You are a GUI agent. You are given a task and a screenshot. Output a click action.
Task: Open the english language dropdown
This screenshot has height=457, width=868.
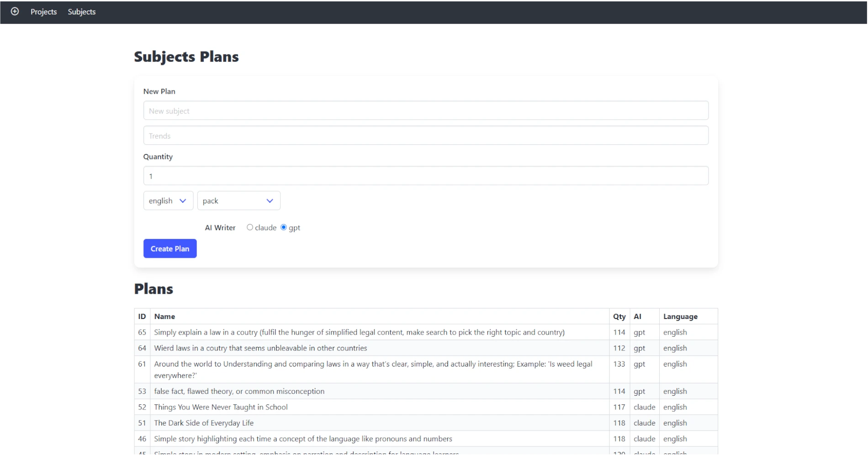[168, 201]
